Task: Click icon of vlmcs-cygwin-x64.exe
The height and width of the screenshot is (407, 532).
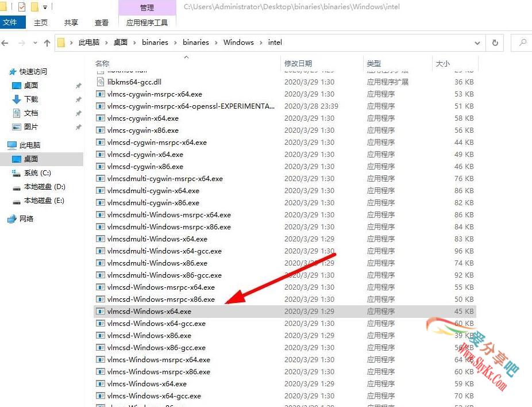Action: (x=100, y=118)
